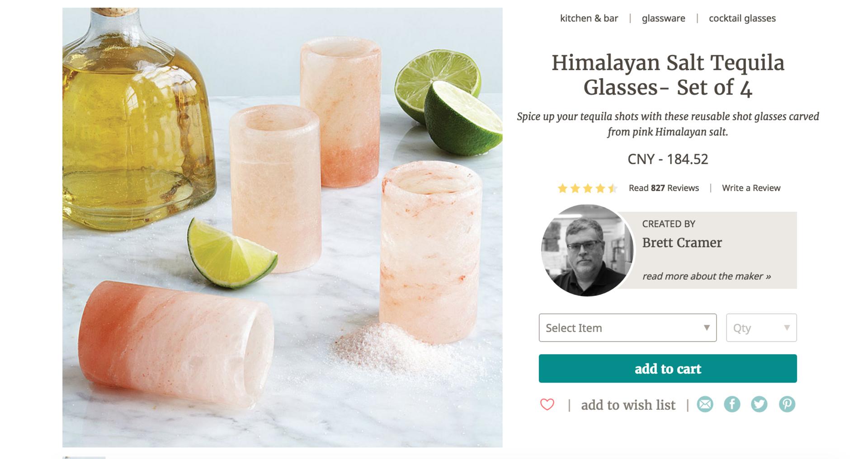Pin product on Pinterest icon
This screenshot has width=868, height=459.
(x=787, y=404)
